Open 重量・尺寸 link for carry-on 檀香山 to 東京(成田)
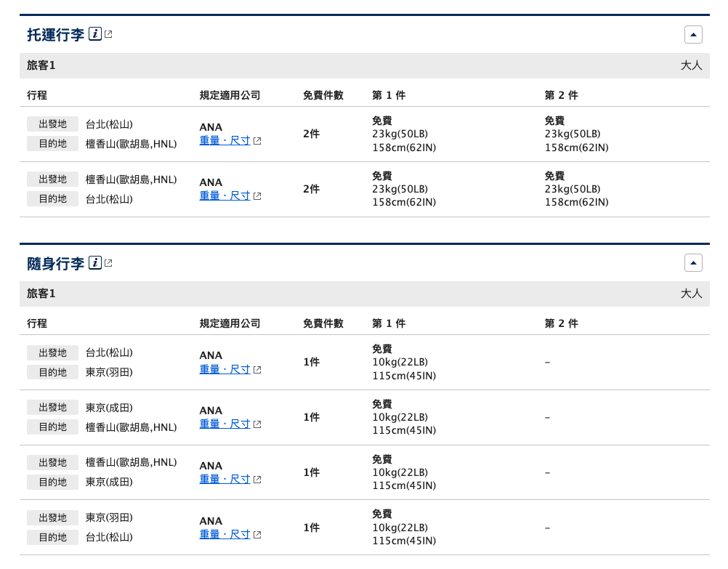728x569 pixels. point(225,479)
